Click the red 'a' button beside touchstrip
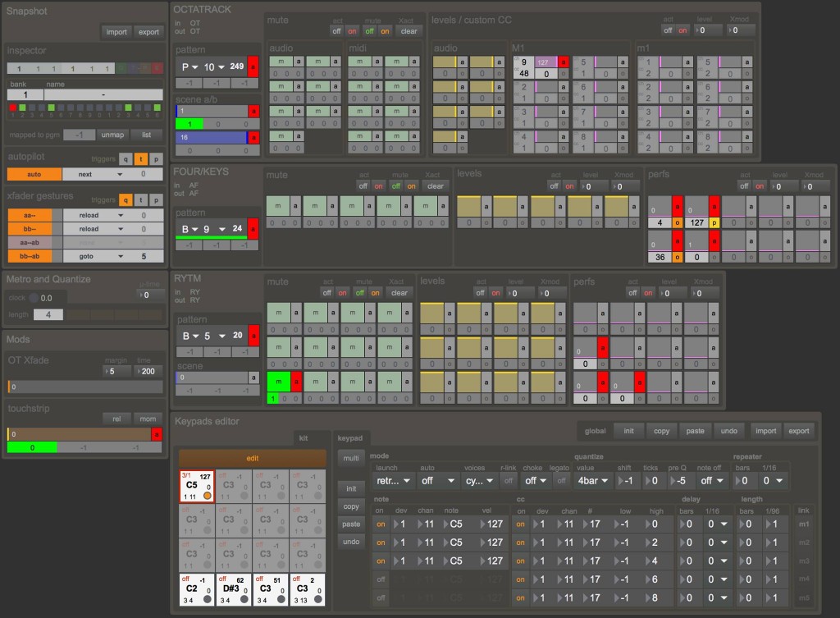The width and height of the screenshot is (840, 618). (x=158, y=434)
